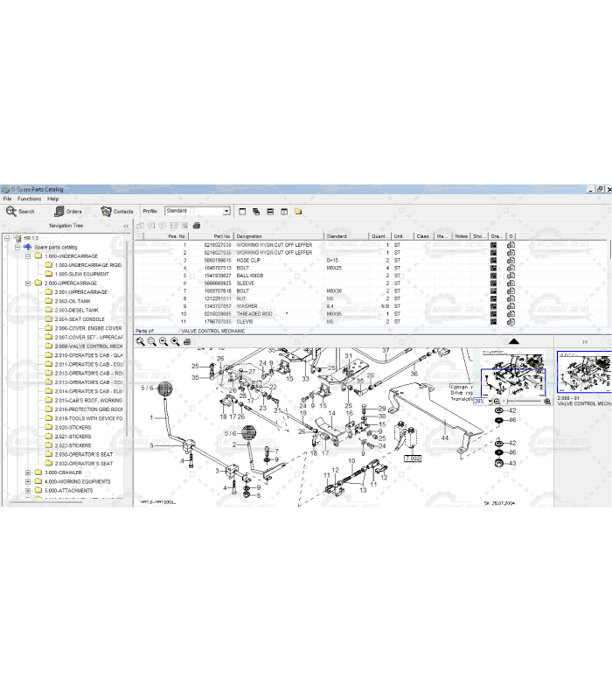
Task: Select the first window layout icon
Action: point(242,211)
